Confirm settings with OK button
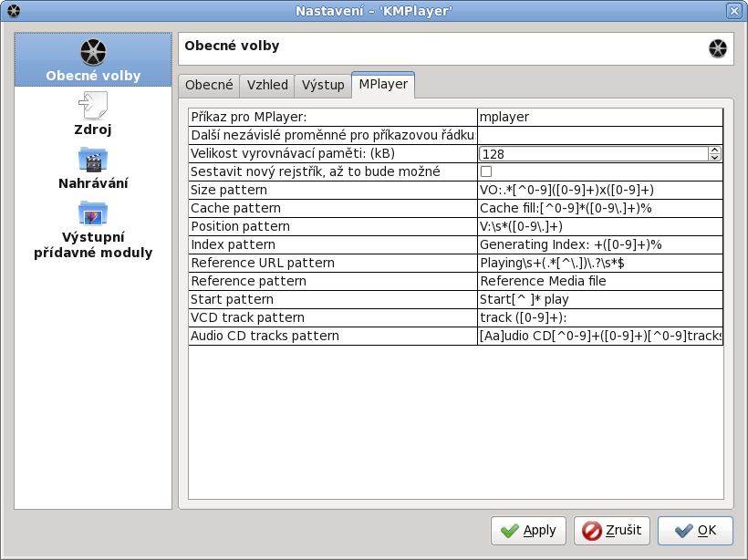748x560 pixels. 695,530
